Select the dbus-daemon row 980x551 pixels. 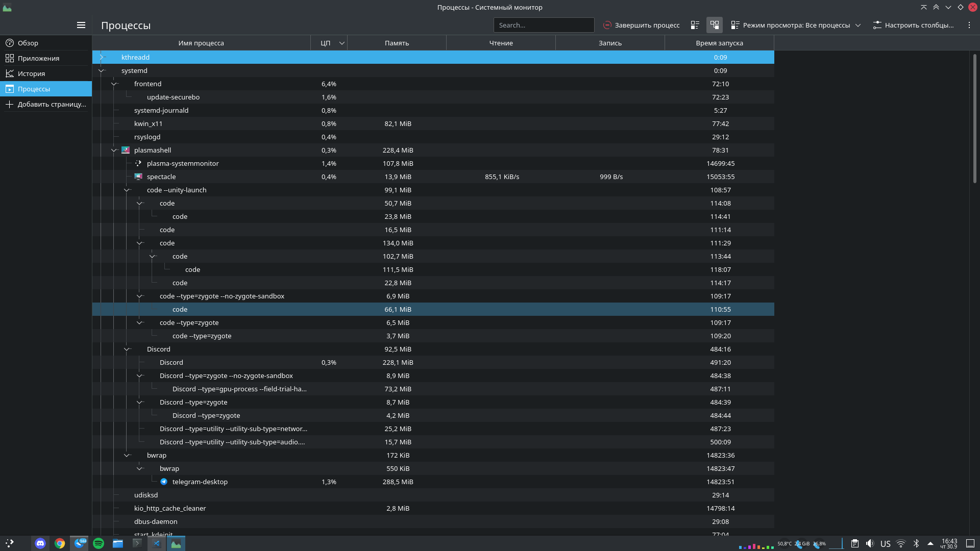point(433,521)
